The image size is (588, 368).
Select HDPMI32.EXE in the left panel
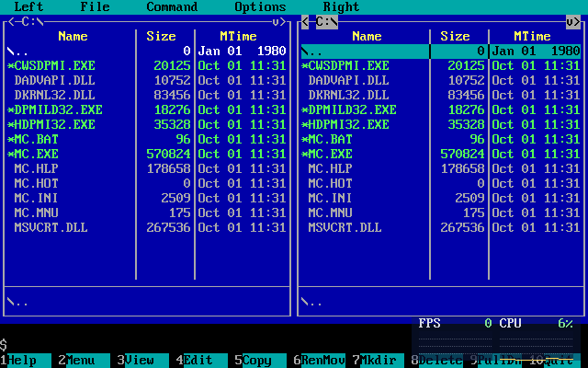147,125
